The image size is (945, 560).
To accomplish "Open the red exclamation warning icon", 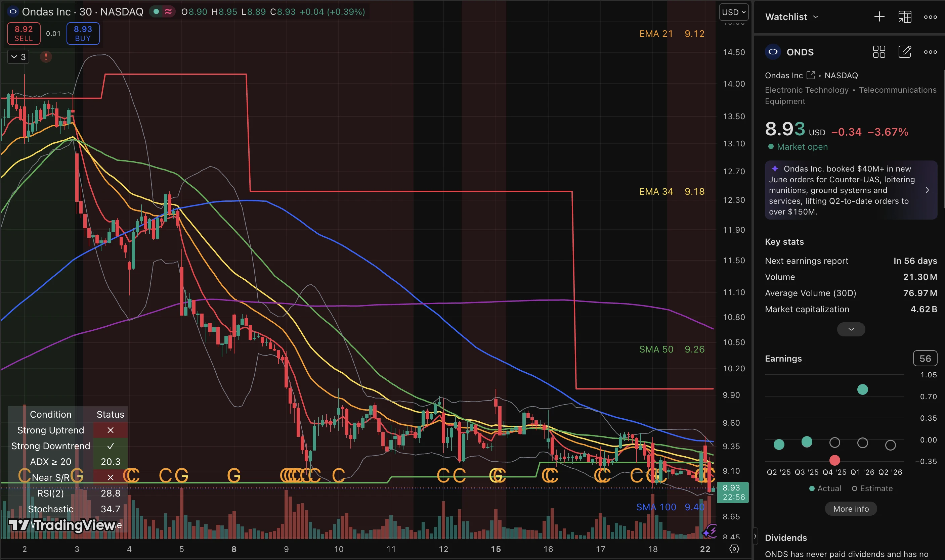I will coord(46,57).
